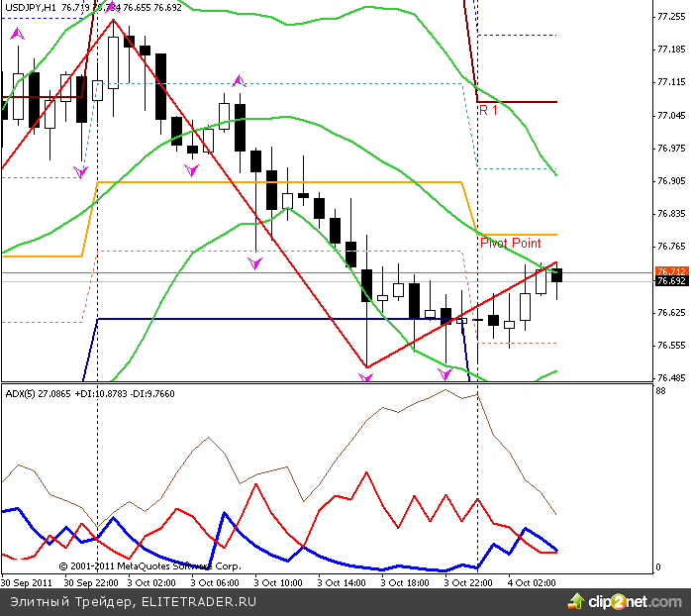Viewport: 691px width, 616px height.
Task: Click the USDJPY,H1 chart title
Action: click(x=30, y=7)
